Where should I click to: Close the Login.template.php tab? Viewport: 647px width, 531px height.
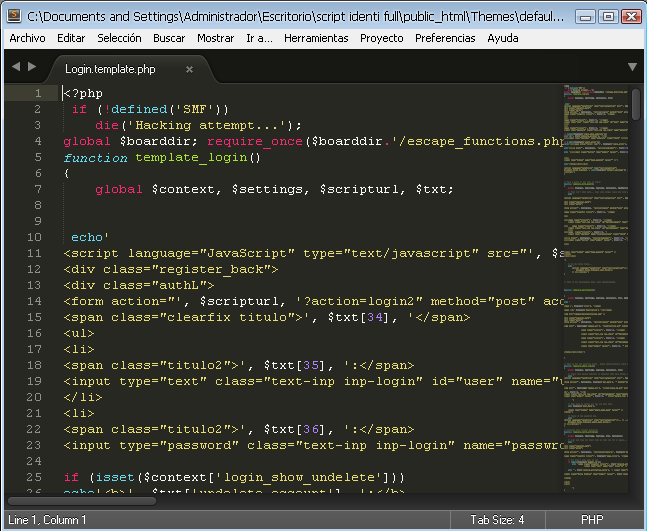pos(189,69)
